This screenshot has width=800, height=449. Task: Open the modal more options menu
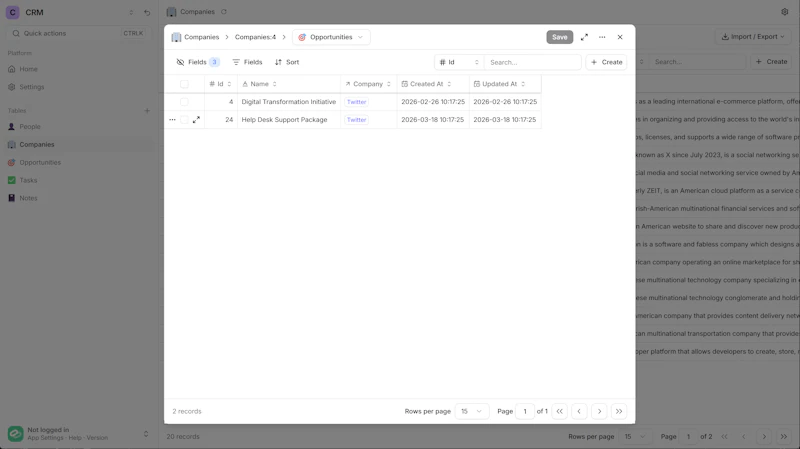602,37
